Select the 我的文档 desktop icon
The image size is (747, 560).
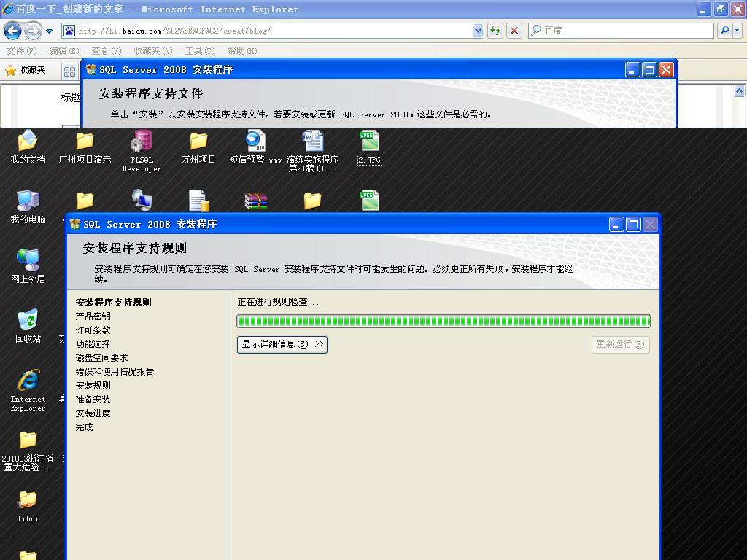click(28, 142)
